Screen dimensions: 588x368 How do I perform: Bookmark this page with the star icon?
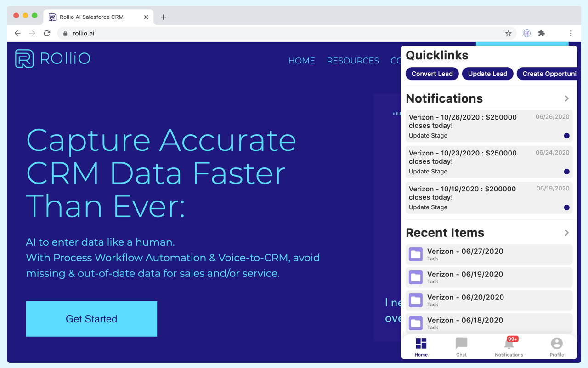[x=508, y=33]
